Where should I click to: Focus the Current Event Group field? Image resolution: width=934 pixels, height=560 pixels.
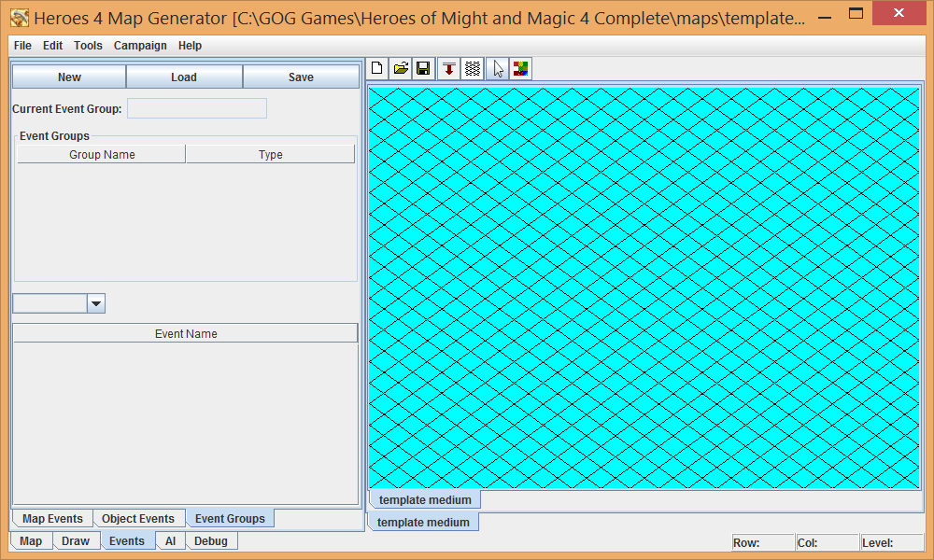click(197, 108)
